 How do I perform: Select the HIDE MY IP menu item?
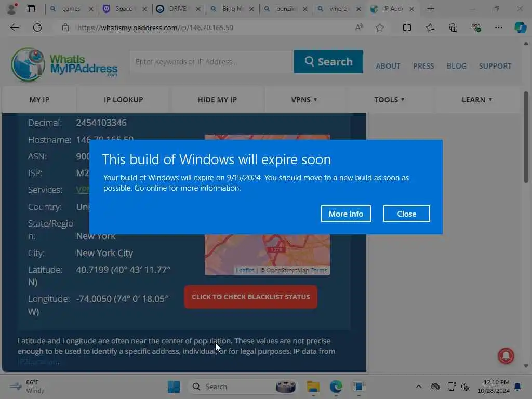pyautogui.click(x=217, y=100)
